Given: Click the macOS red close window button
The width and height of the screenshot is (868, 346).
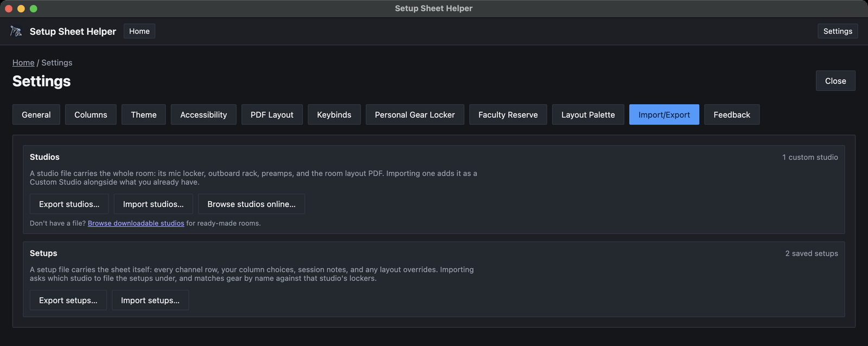Looking at the screenshot, I should pos(9,9).
